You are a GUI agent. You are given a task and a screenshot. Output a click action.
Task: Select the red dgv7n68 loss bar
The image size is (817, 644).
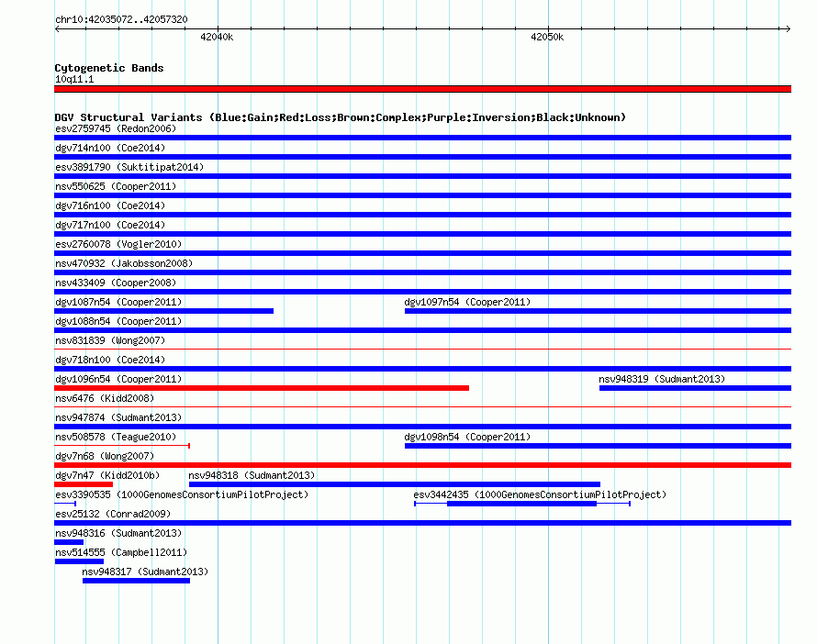coord(422,465)
